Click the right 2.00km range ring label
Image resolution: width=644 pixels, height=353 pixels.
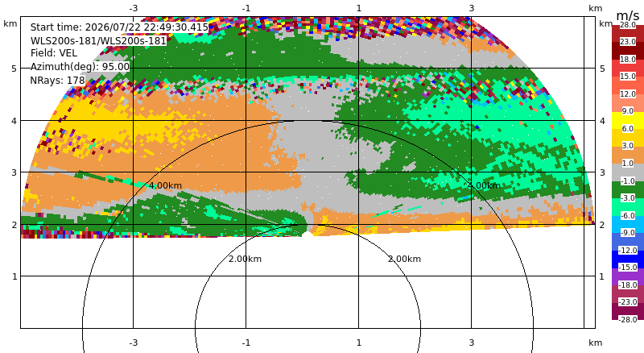[x=405, y=259]
